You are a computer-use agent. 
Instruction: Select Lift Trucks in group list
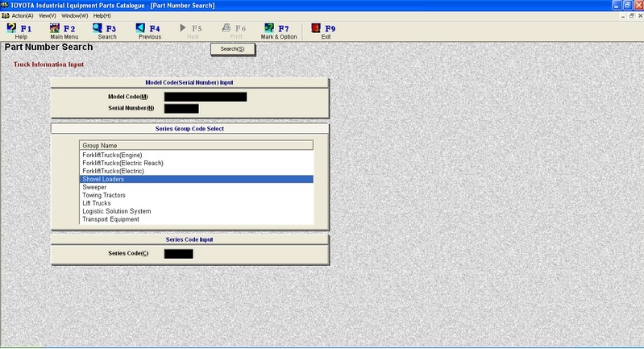pos(196,203)
